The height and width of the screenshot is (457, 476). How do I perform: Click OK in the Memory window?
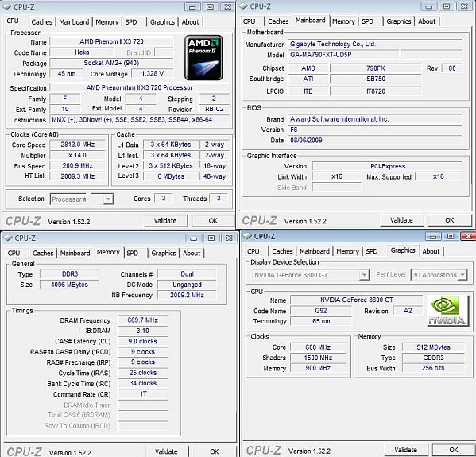[215, 451]
